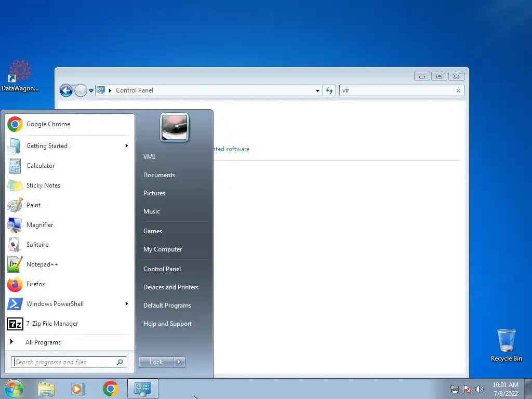The image size is (532, 399).
Task: Click the Start orb on the taskbar
Action: pos(14,389)
